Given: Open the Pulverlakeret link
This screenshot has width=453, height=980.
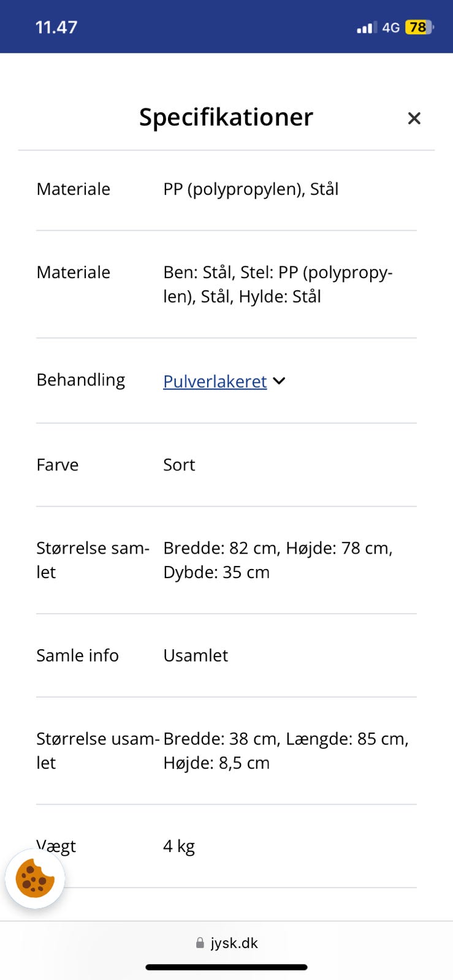Looking at the screenshot, I should pyautogui.click(x=214, y=381).
